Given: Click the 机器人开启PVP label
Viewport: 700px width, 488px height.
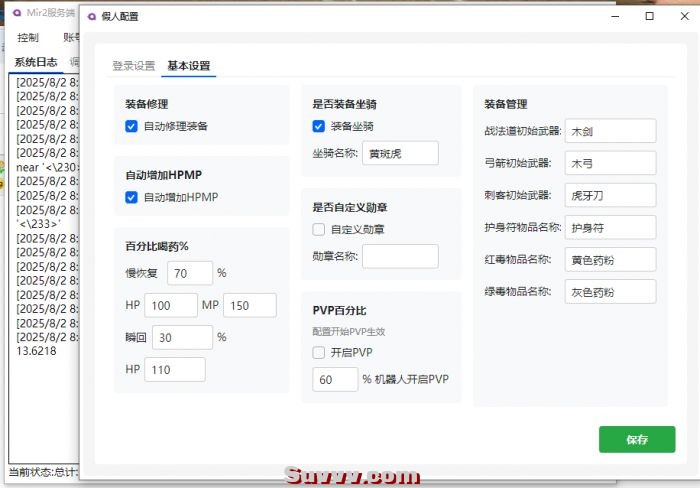Looking at the screenshot, I should pyautogui.click(x=411, y=380).
